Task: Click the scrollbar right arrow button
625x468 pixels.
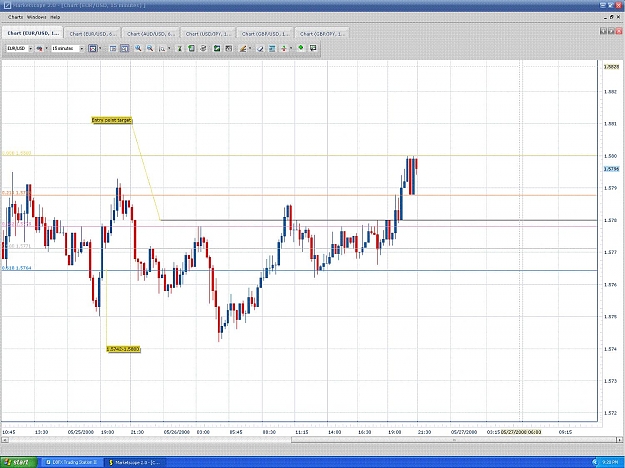Action: pos(620,440)
